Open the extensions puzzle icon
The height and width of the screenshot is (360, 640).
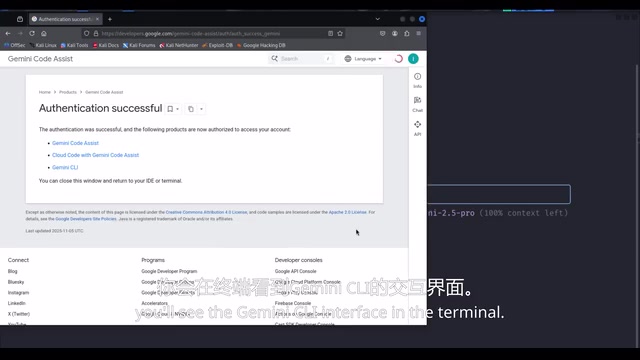(407, 33)
